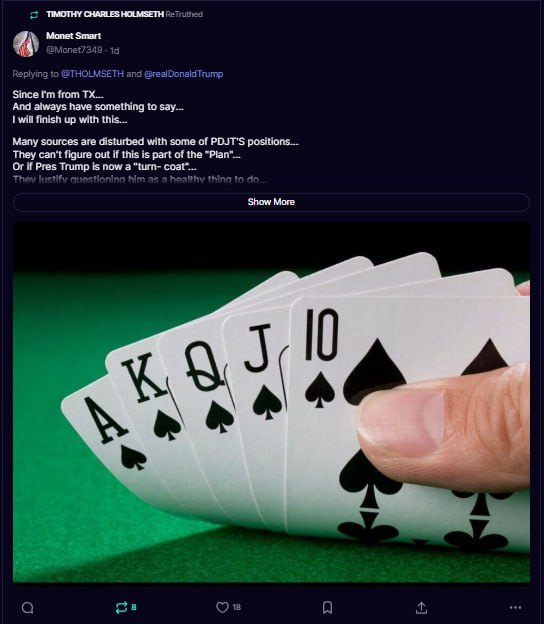Open the royal flush cards image
The height and width of the screenshot is (624, 544).
point(271,402)
